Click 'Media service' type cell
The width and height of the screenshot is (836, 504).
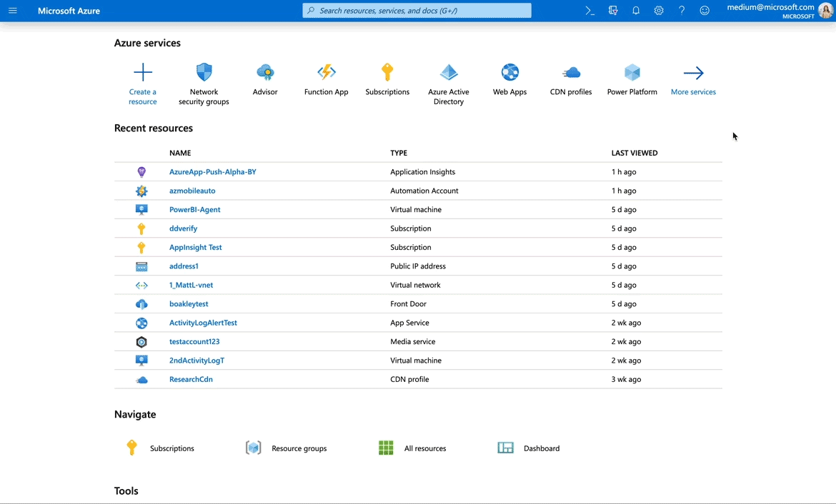[413, 341]
